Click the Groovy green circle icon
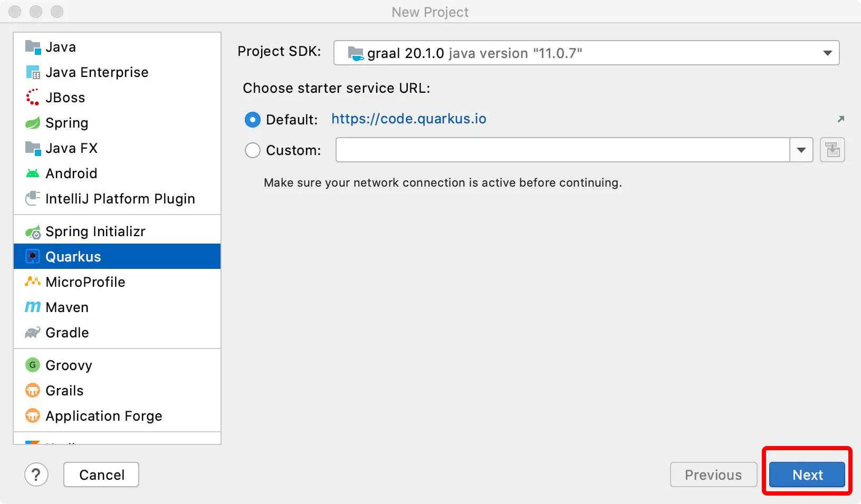Image resolution: width=861 pixels, height=504 pixels. [x=33, y=365]
